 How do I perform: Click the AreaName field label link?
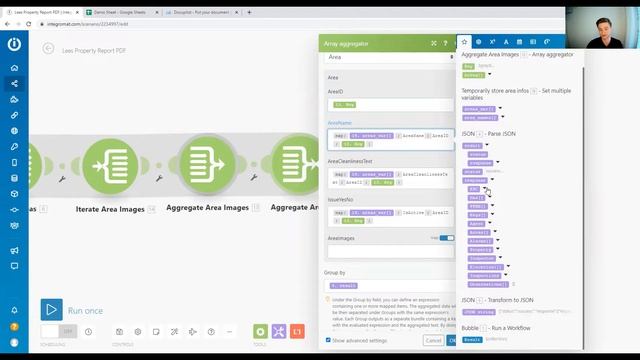coord(340,123)
